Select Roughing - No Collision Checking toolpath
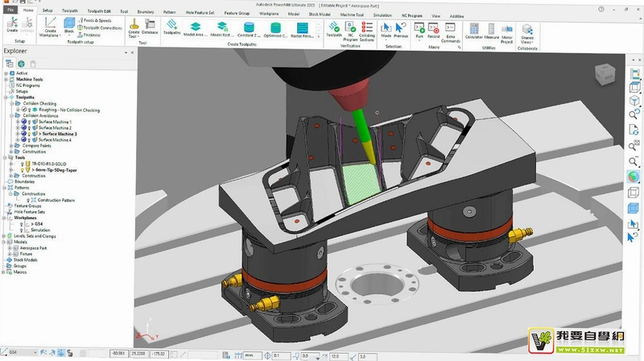This screenshot has height=361, width=644. tap(69, 110)
